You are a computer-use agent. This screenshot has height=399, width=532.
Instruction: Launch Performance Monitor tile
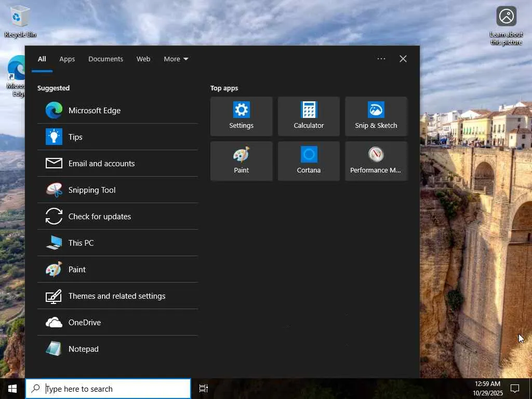376,161
